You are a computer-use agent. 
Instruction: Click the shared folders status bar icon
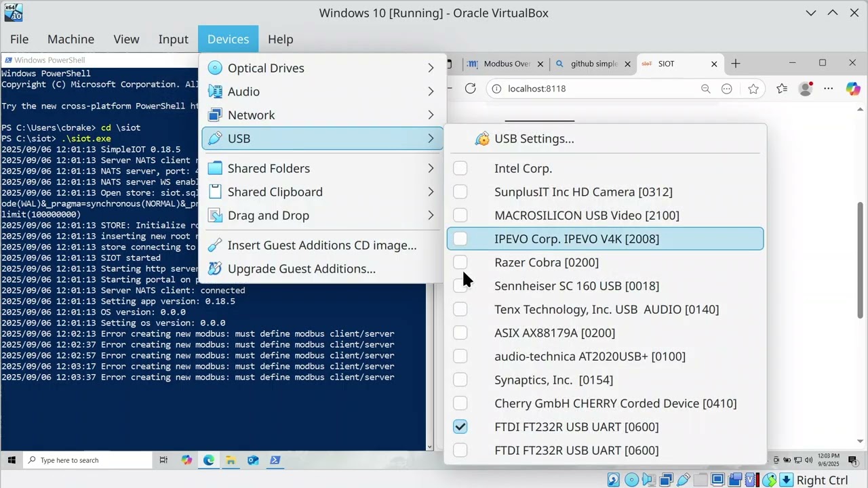(701, 480)
